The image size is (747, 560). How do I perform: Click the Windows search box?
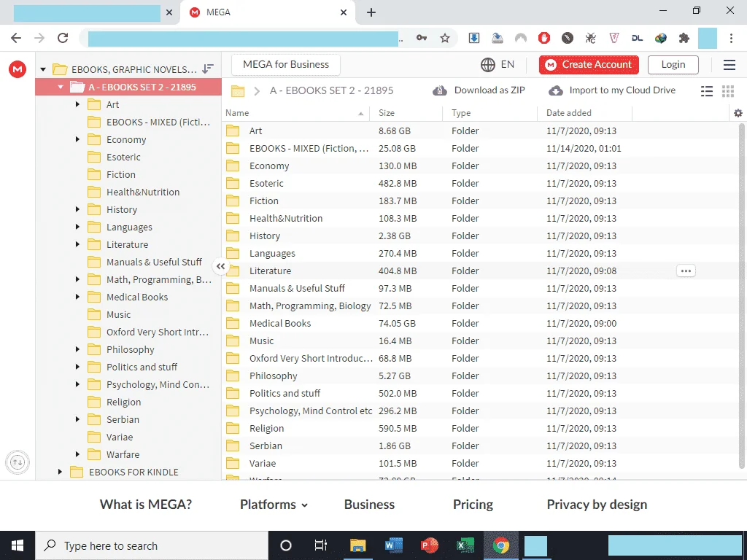click(x=152, y=545)
